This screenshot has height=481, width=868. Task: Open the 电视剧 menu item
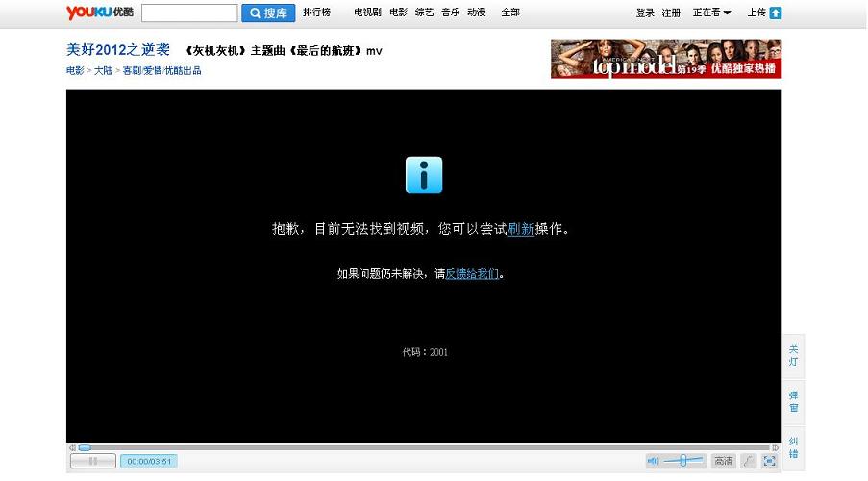tap(367, 13)
